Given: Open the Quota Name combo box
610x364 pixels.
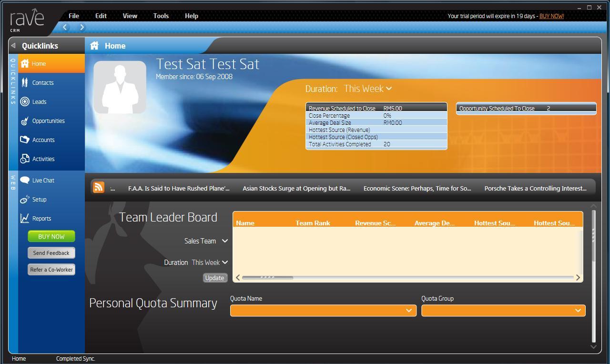Looking at the screenshot, I should point(323,310).
